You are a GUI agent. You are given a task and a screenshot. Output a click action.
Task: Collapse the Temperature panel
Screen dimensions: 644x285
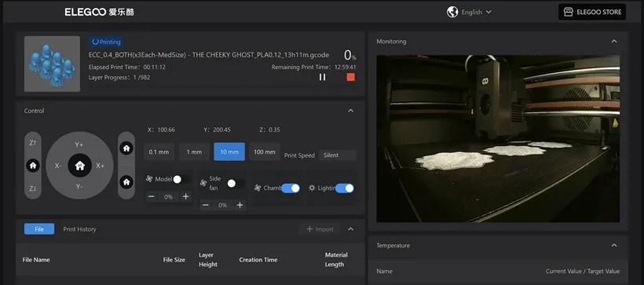(x=614, y=246)
